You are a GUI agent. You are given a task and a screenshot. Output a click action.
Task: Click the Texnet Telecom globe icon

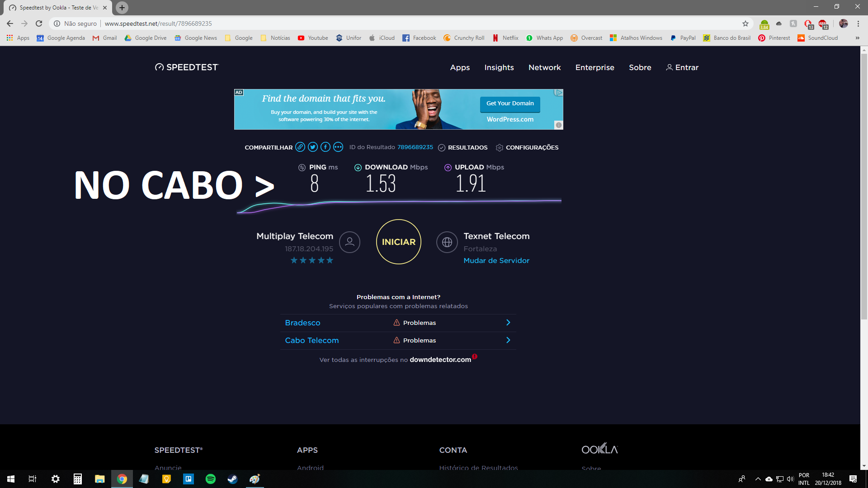pos(447,242)
